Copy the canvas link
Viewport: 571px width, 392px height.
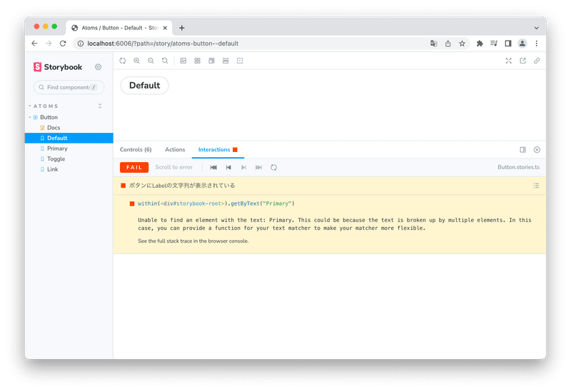click(x=537, y=61)
